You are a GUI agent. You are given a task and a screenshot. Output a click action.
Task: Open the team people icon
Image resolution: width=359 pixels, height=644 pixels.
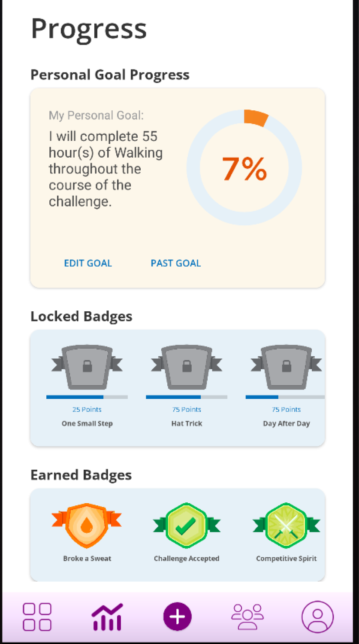(247, 617)
